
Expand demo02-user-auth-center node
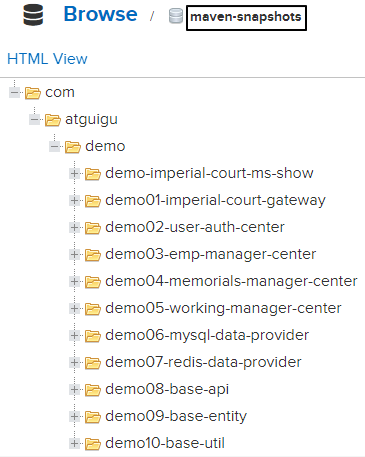(x=74, y=228)
